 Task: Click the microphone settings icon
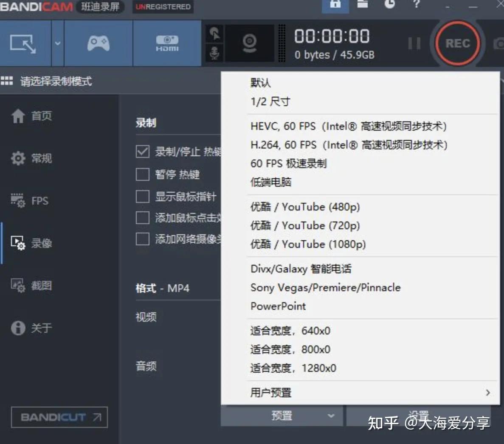(x=215, y=53)
